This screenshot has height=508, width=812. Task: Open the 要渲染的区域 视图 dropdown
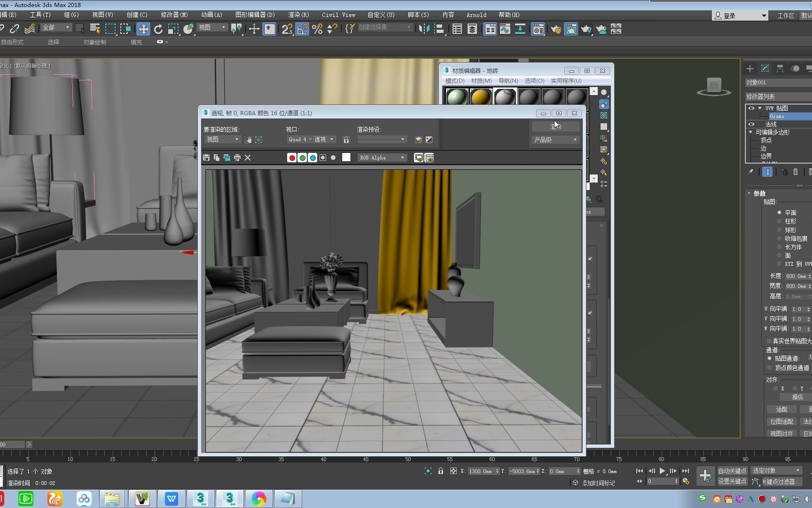222,139
